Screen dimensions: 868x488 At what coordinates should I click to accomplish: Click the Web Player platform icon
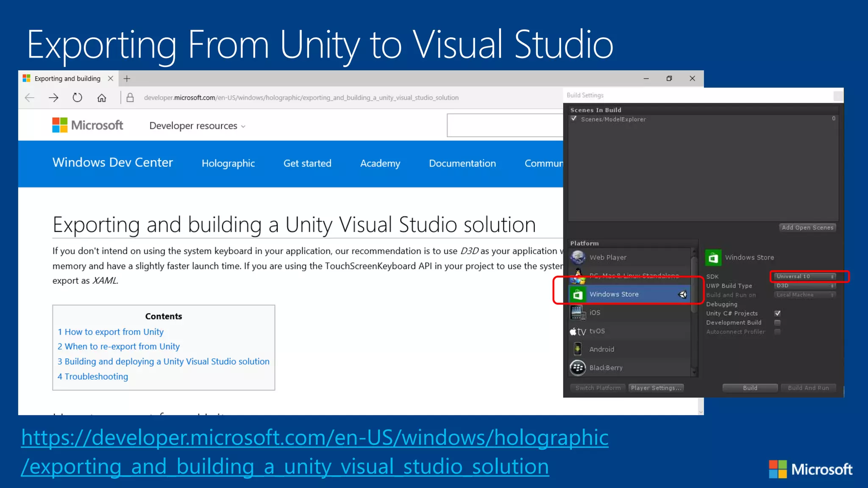click(578, 257)
